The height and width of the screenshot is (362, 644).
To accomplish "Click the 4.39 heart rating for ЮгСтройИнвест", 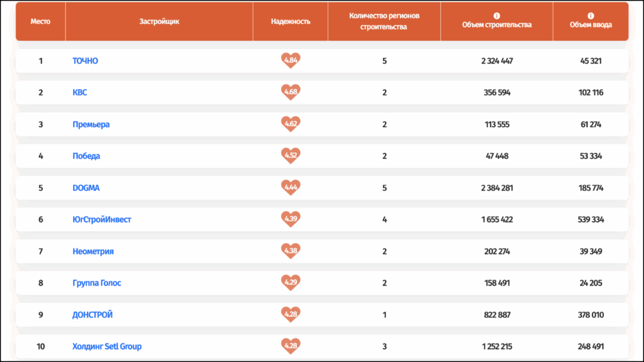I will (x=291, y=219).
